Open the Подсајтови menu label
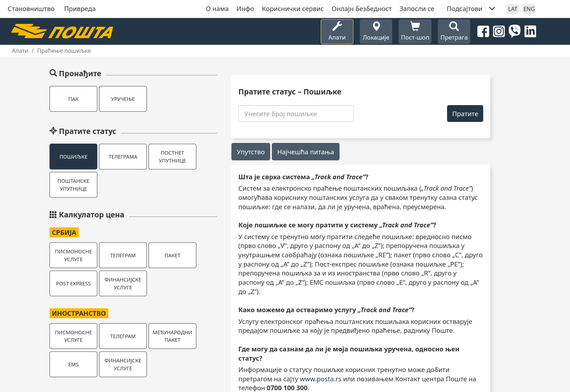This screenshot has height=392, width=570. point(465,9)
